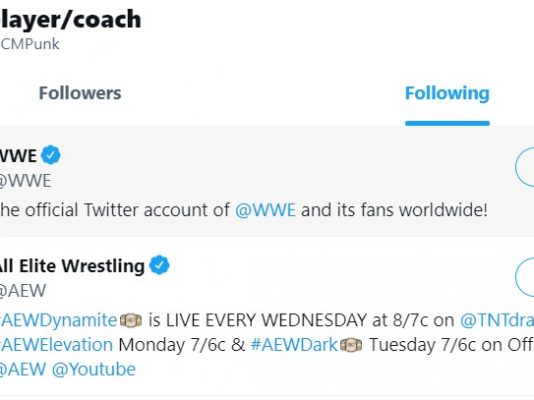Click the verified badge beside All Elite Wrestling
Screen dimensions: 534x400
pos(160,265)
